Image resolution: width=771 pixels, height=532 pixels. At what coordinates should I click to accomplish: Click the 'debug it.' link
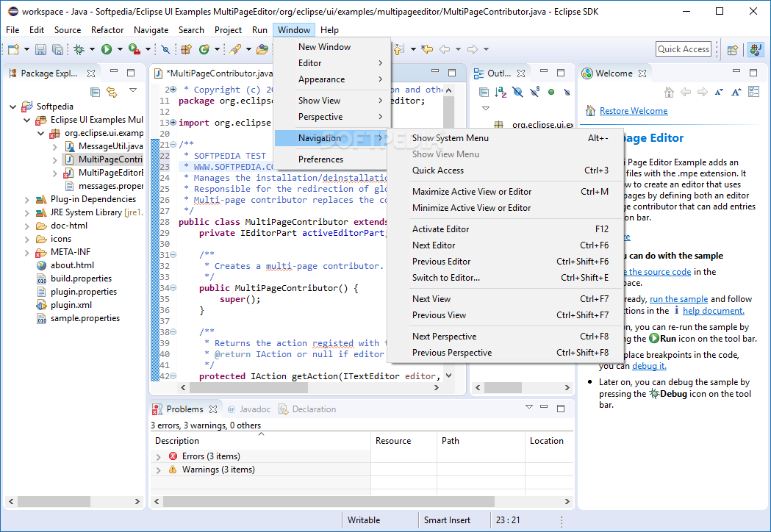coord(649,366)
